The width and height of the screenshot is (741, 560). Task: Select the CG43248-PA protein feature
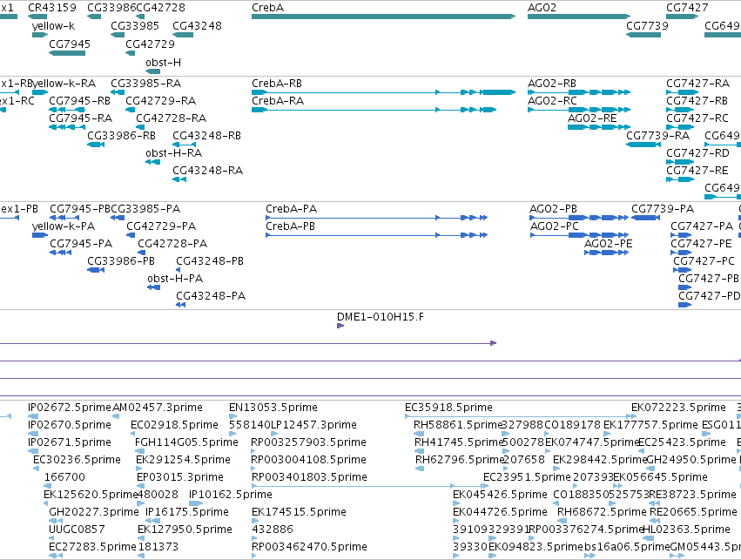coord(180,305)
